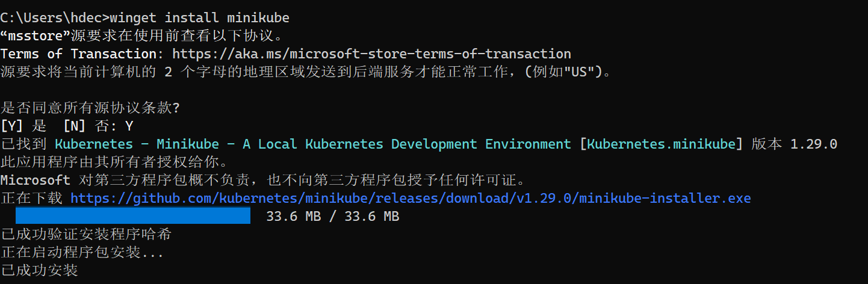Click the version number 1.29.0
868x284 pixels.
[x=814, y=144]
